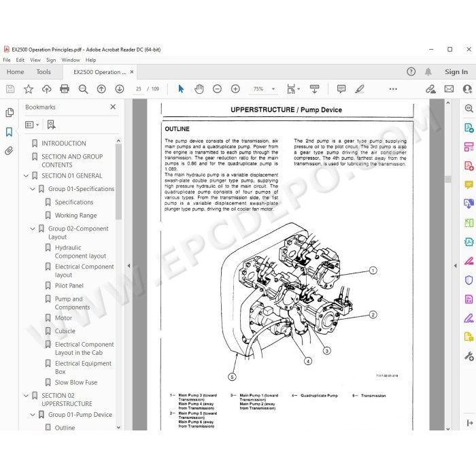Screen dimensions: 476x476
Task: Collapse Group 02-Component Layout bookmark
Action: click(33, 228)
